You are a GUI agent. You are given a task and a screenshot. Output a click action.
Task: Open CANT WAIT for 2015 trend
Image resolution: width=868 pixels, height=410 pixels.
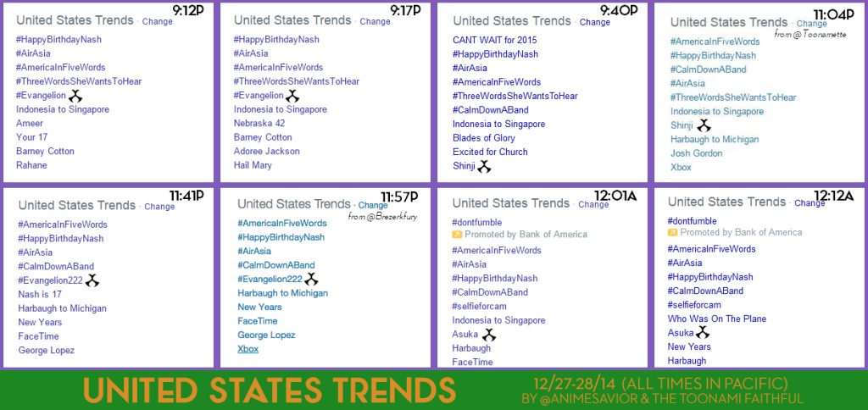[495, 40]
